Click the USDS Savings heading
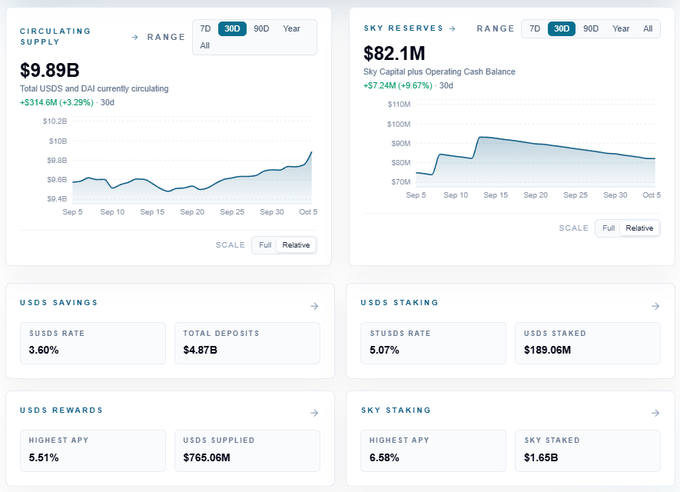The height and width of the screenshot is (492, 680). tap(59, 302)
